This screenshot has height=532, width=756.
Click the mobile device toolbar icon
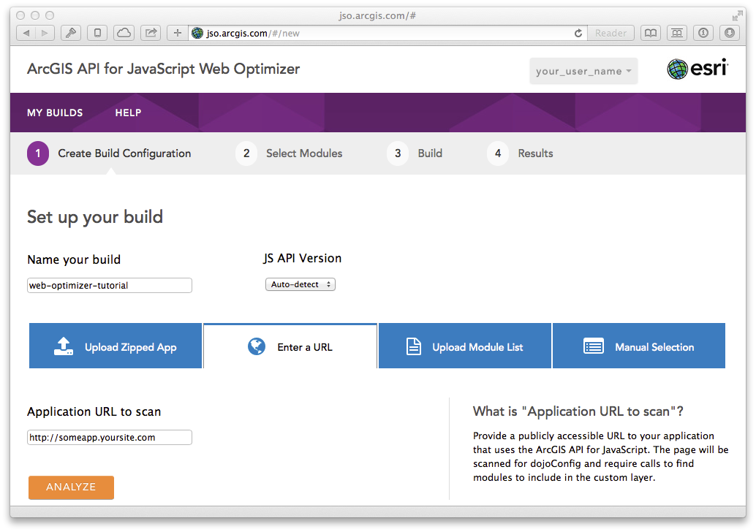[x=97, y=34]
